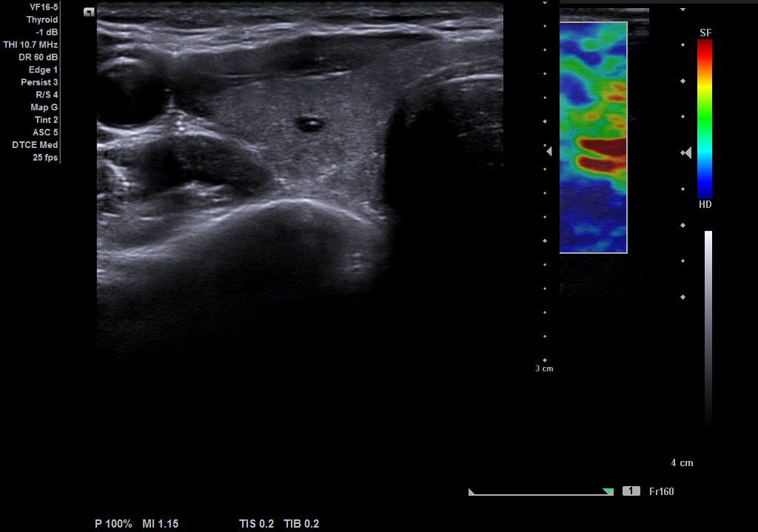Click the VF16-5 transducer label
Viewport: 758px width, 532px height.
[44, 7]
